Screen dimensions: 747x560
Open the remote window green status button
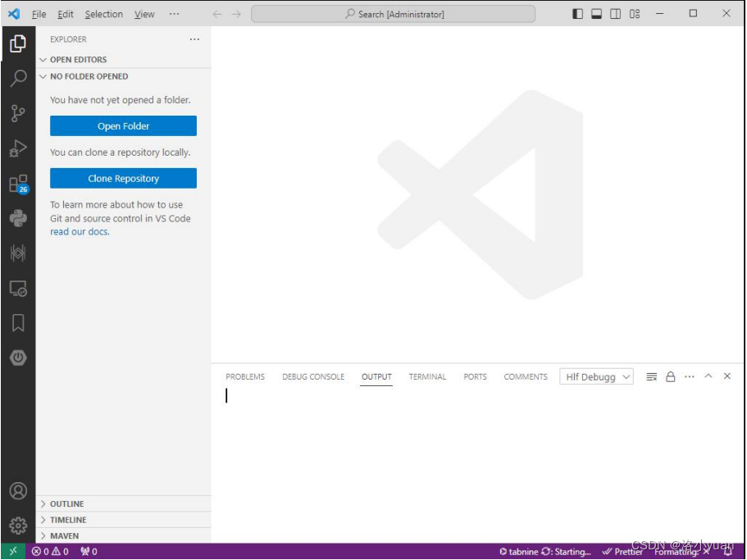pos(13,551)
